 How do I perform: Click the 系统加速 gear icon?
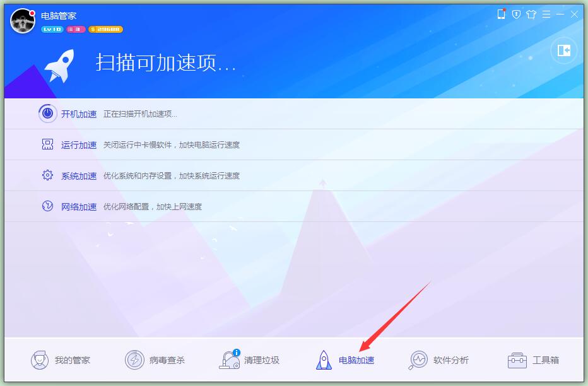click(47, 175)
